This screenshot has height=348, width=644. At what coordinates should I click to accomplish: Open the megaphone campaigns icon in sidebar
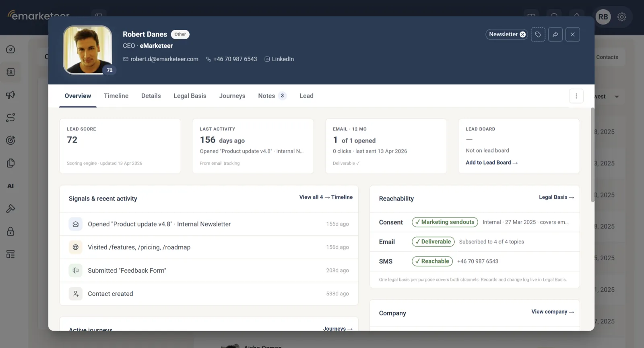(x=10, y=95)
